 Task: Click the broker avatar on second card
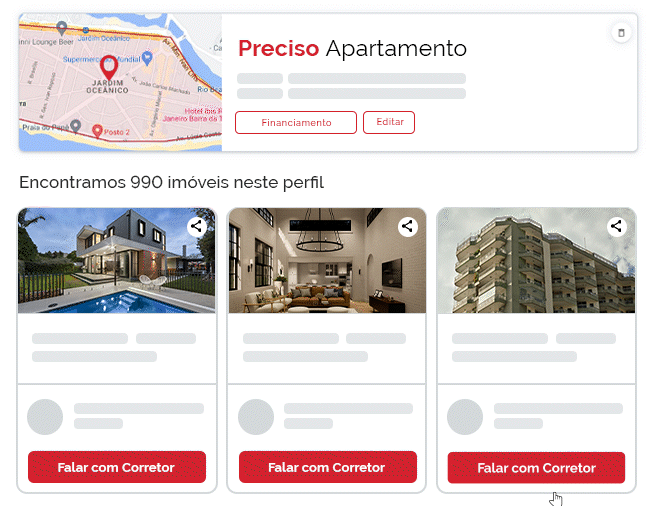coord(256,417)
